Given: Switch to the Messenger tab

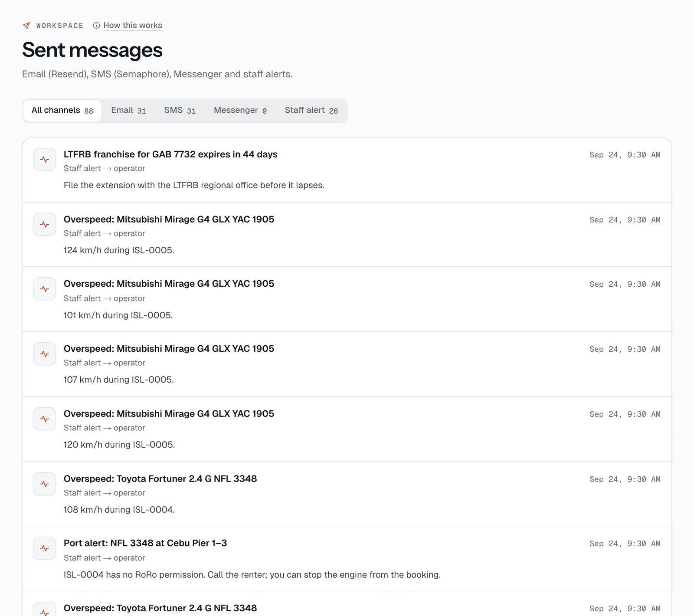Looking at the screenshot, I should tap(240, 111).
